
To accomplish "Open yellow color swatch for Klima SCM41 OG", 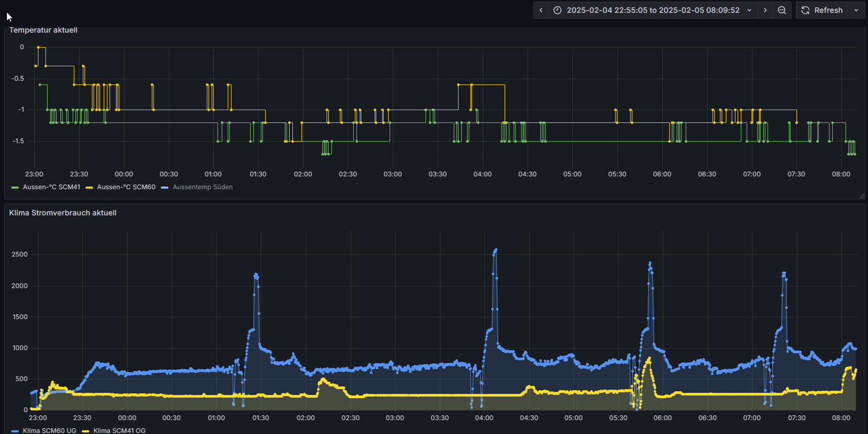I will tap(86, 431).
